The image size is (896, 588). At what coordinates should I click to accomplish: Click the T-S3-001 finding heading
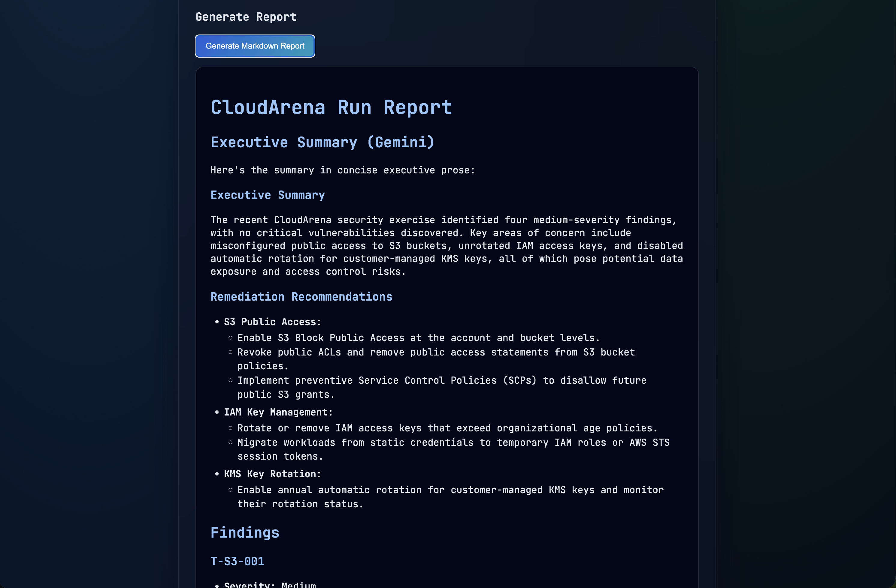237,561
